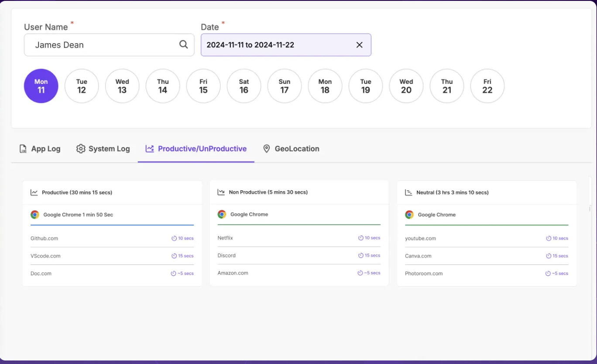Click the System Log gear icon

tap(81, 149)
